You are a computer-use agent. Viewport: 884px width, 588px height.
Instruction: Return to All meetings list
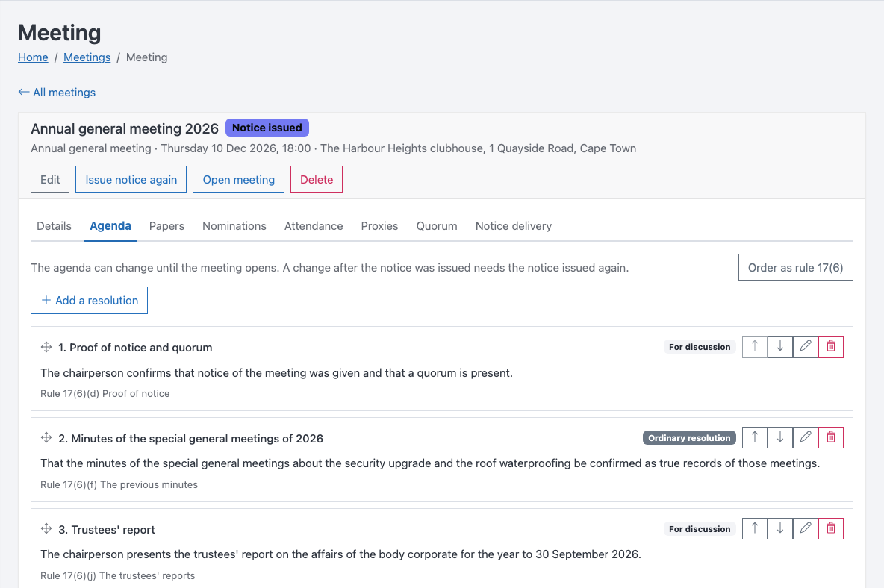[57, 93]
